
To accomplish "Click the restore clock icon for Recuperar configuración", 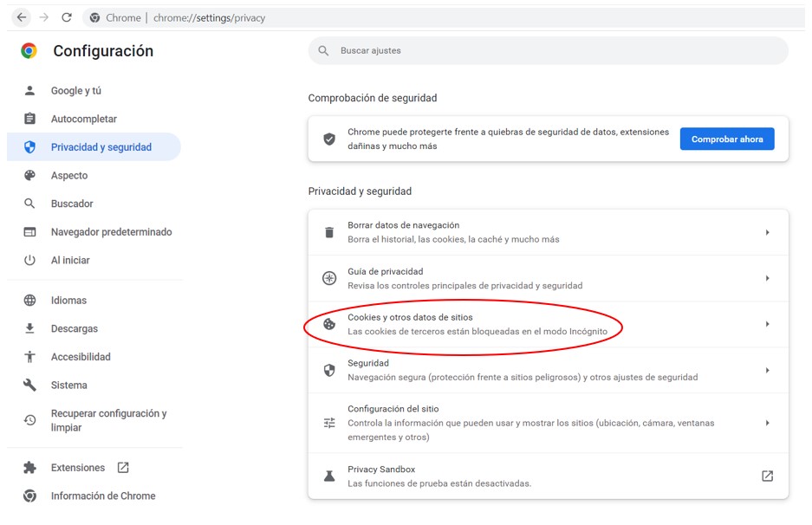I will coord(29,420).
